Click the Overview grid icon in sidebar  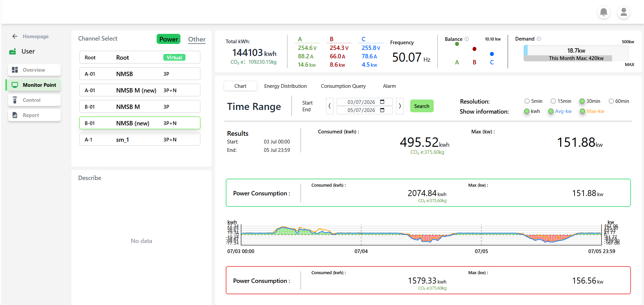coord(15,70)
